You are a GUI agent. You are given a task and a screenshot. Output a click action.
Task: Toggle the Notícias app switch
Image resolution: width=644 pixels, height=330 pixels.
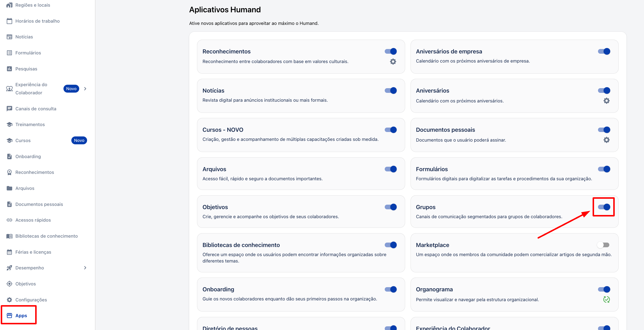tap(390, 91)
